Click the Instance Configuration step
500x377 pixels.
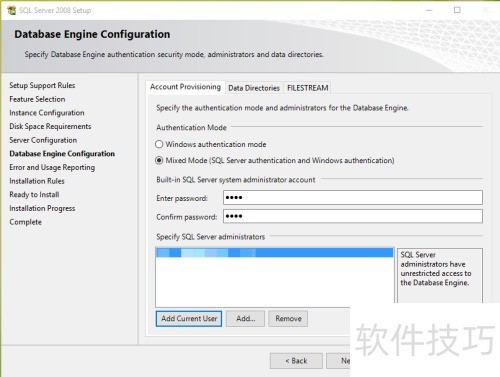(x=47, y=113)
